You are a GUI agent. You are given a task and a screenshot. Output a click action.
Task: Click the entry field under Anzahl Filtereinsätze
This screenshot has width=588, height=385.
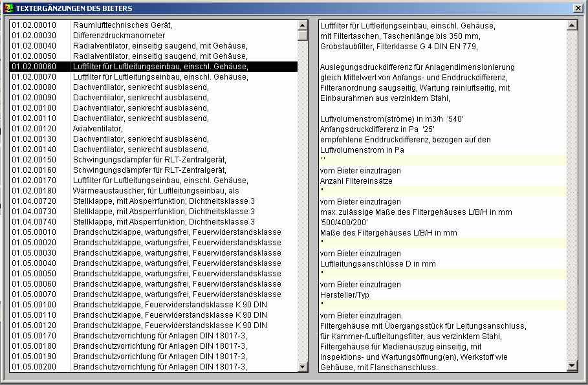[x=442, y=191]
